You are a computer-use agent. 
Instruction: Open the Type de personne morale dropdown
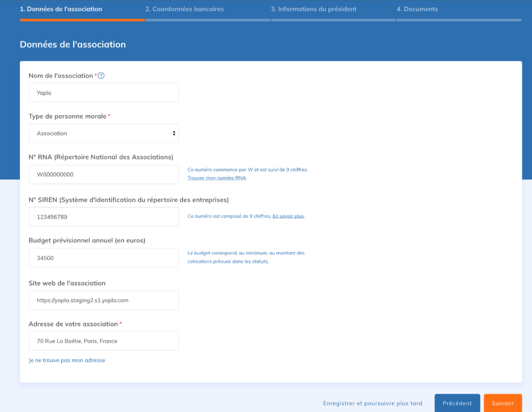(x=103, y=133)
